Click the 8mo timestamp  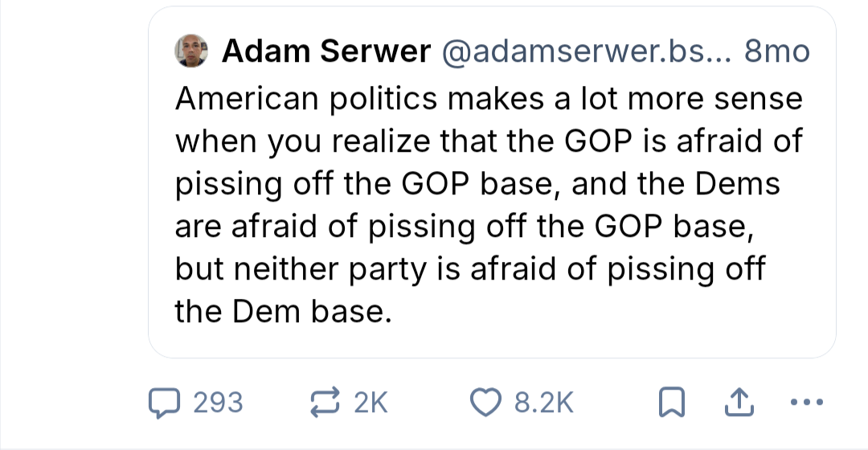(776, 52)
